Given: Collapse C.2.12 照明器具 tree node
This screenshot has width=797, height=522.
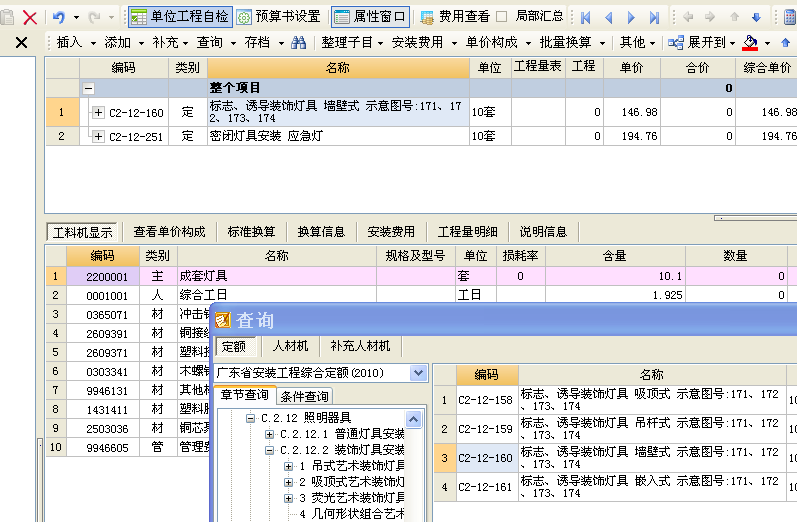Looking at the screenshot, I should click(250, 418).
